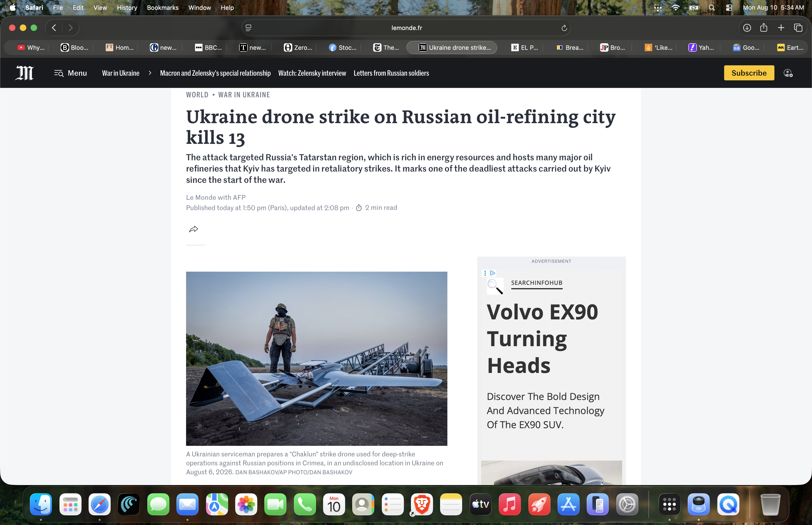
Task: Switch to the 'The...' tab
Action: click(386, 47)
